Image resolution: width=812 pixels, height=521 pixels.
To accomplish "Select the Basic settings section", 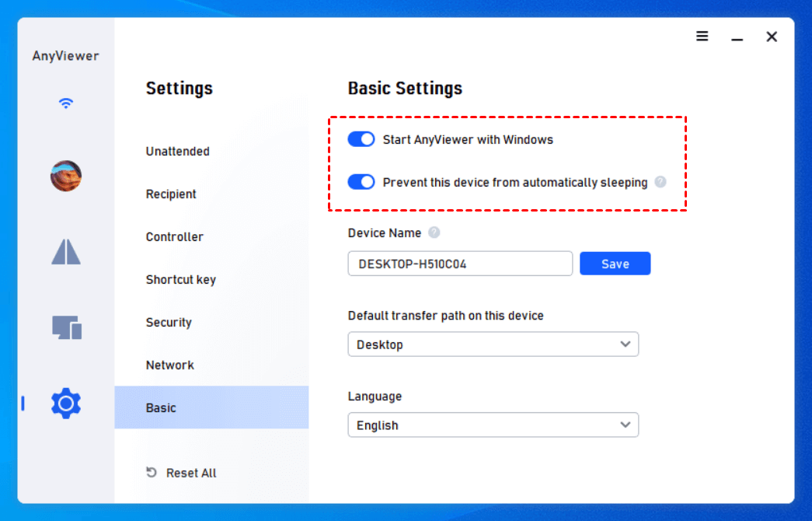I will [x=211, y=407].
